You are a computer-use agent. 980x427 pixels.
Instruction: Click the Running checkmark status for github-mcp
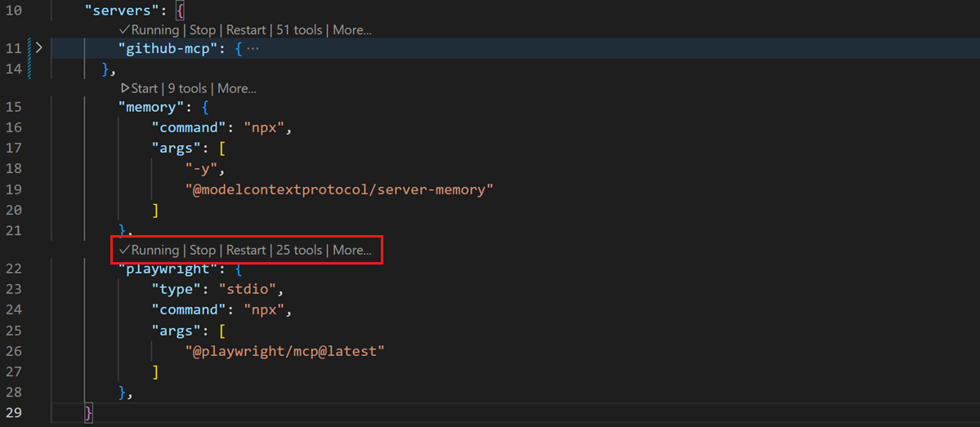click(149, 30)
